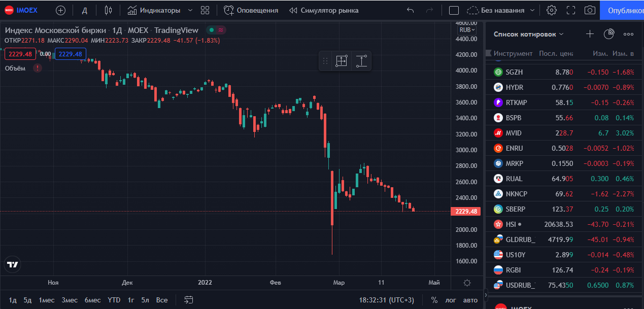Select the MVID watchlist row

coord(563,133)
